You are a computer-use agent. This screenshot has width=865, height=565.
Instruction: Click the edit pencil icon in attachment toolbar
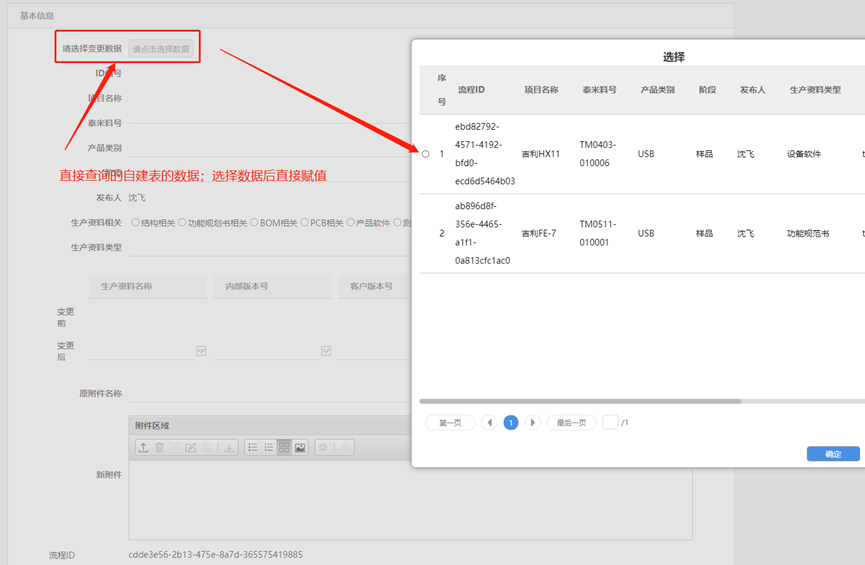pos(191,447)
